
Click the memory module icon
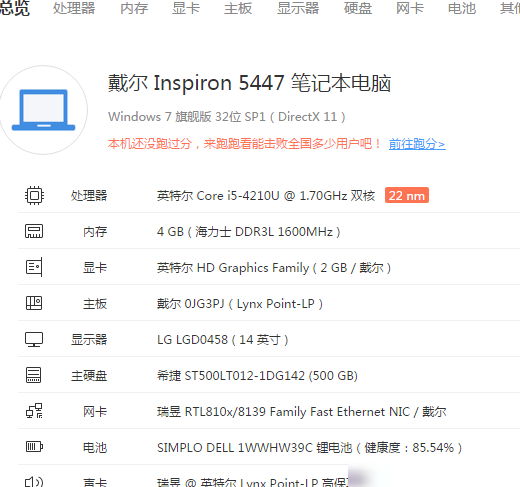click(x=34, y=231)
